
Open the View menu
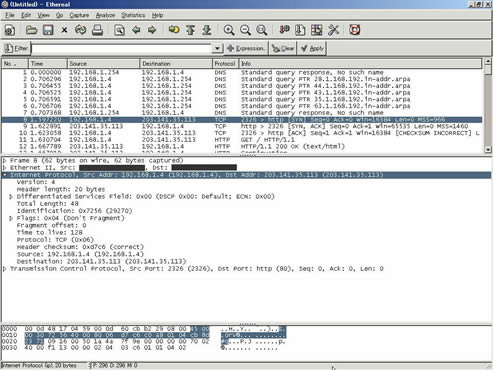(43, 15)
